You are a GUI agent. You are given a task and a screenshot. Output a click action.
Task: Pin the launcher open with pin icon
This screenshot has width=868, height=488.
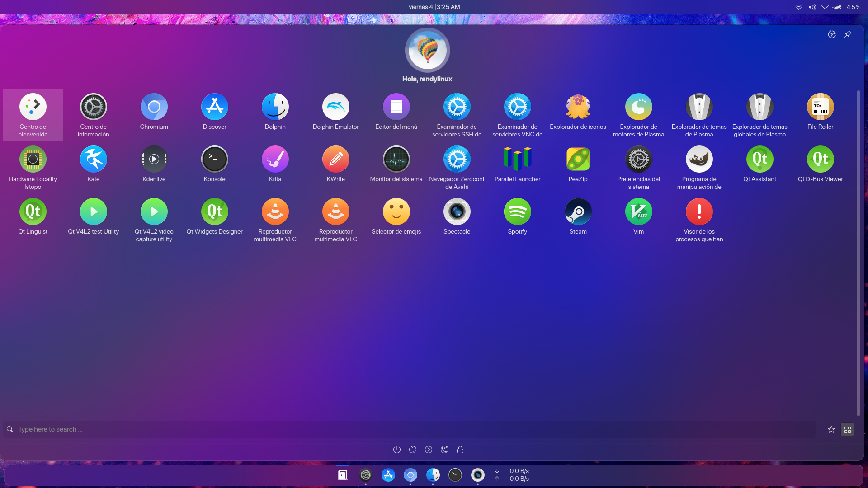847,34
